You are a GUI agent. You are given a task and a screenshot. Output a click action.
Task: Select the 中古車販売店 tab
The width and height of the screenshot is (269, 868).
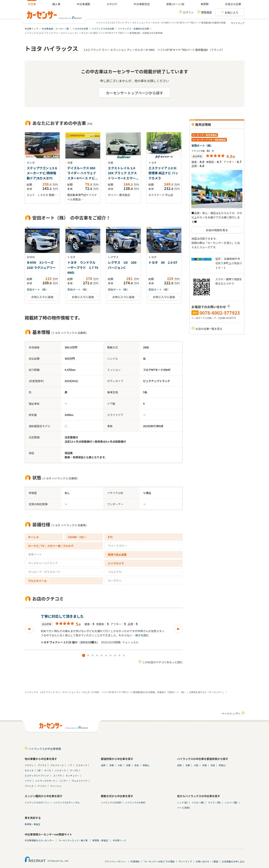[x=141, y=4]
